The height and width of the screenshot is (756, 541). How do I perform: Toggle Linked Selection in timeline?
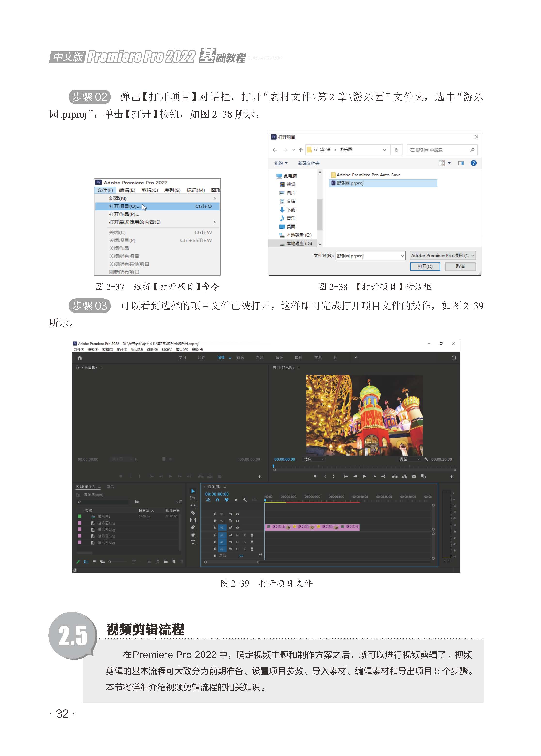(227, 500)
